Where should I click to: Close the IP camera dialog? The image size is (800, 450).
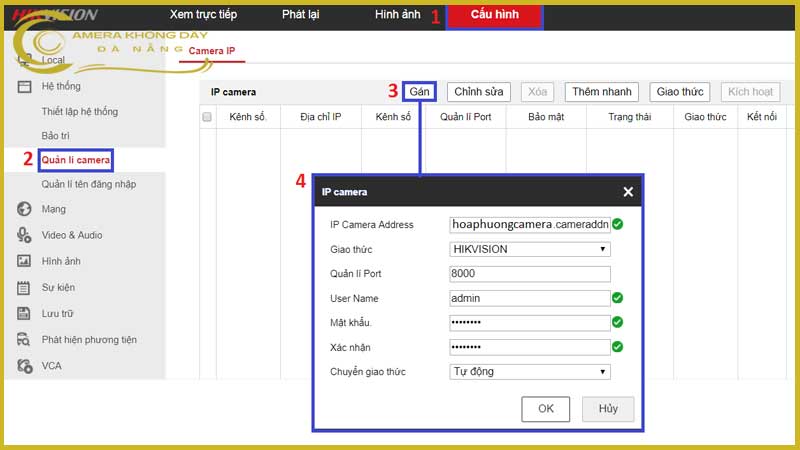[x=628, y=192]
